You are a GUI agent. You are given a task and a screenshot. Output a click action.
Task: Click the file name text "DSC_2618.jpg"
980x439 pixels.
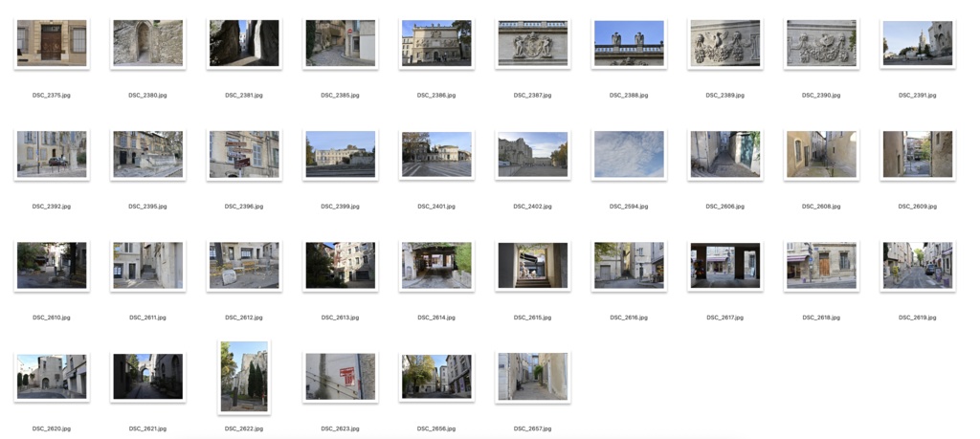(822, 318)
